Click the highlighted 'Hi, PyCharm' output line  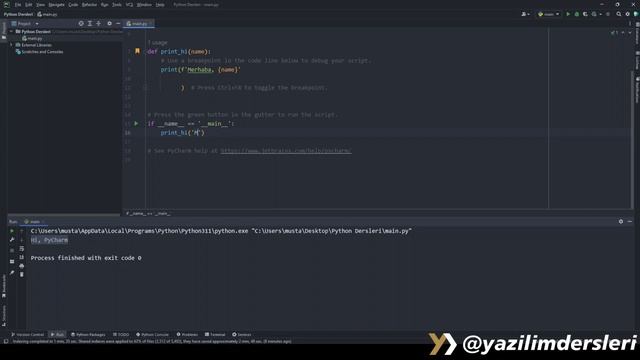click(49, 240)
